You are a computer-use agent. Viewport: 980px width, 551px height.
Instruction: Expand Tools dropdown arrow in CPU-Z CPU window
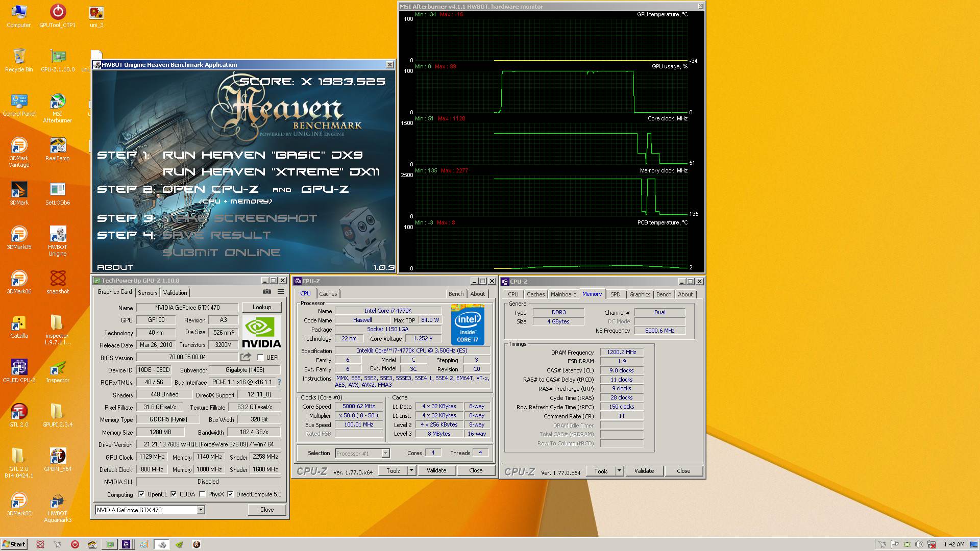[412, 470]
